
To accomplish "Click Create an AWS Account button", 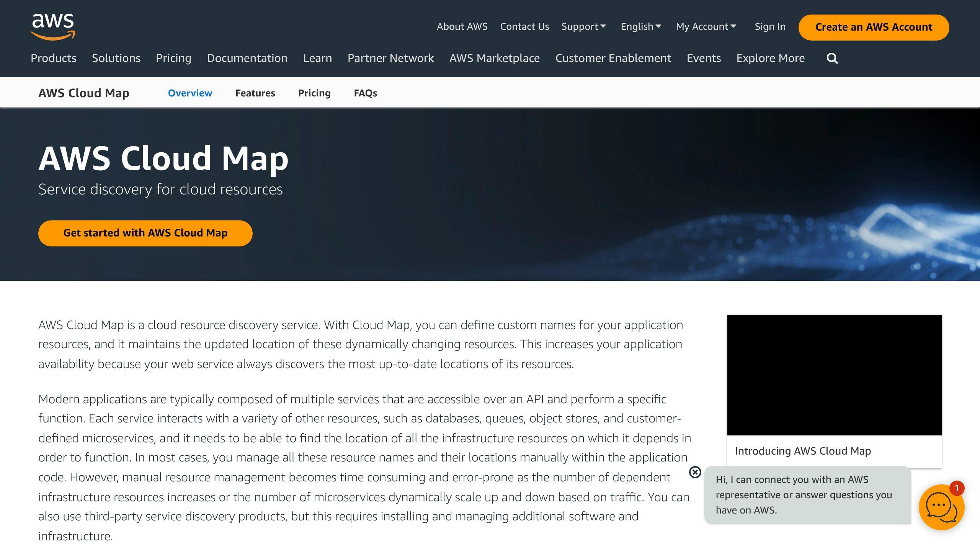I will coord(874,27).
